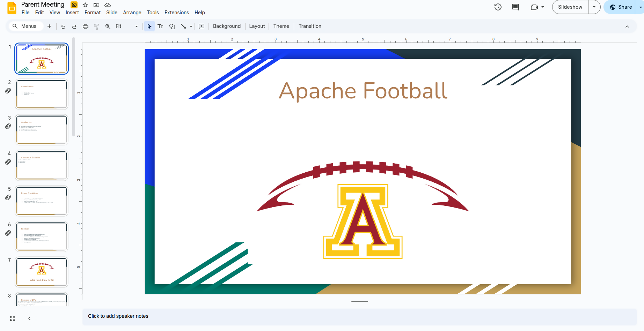Open the move-to-folder icon
The image size is (644, 331).
click(x=96, y=5)
